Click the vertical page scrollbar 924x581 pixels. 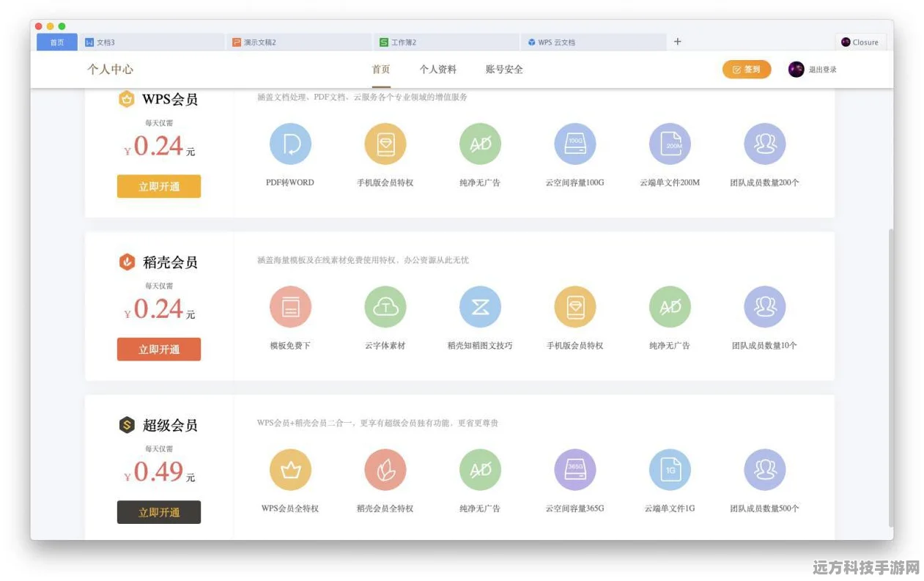click(x=890, y=377)
